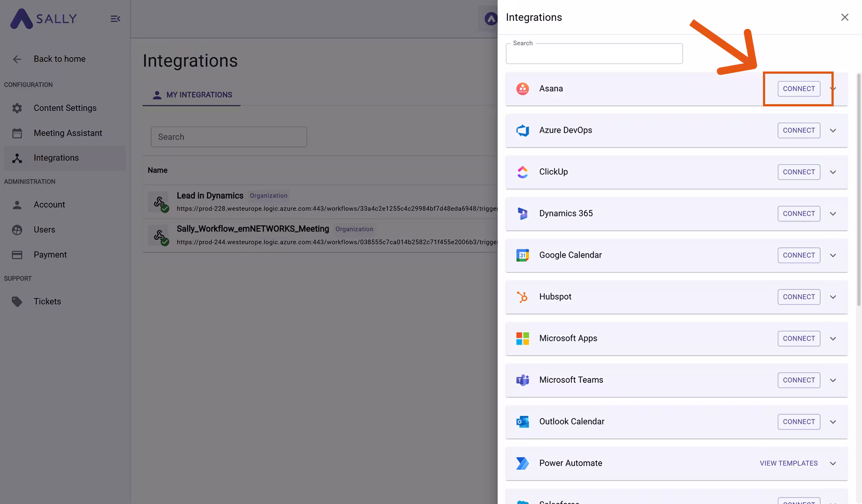Open the Users menu item
This screenshot has width=862, height=504.
coord(65,230)
